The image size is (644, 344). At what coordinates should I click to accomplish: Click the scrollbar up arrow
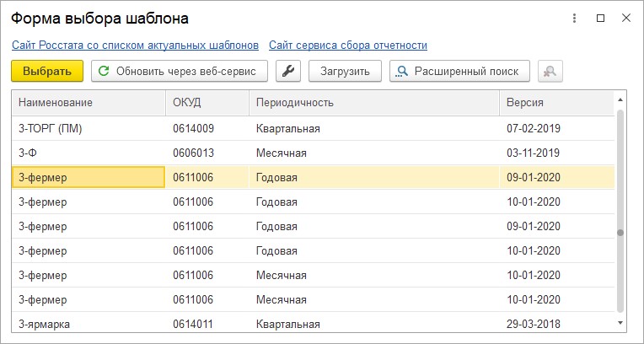pos(620,99)
